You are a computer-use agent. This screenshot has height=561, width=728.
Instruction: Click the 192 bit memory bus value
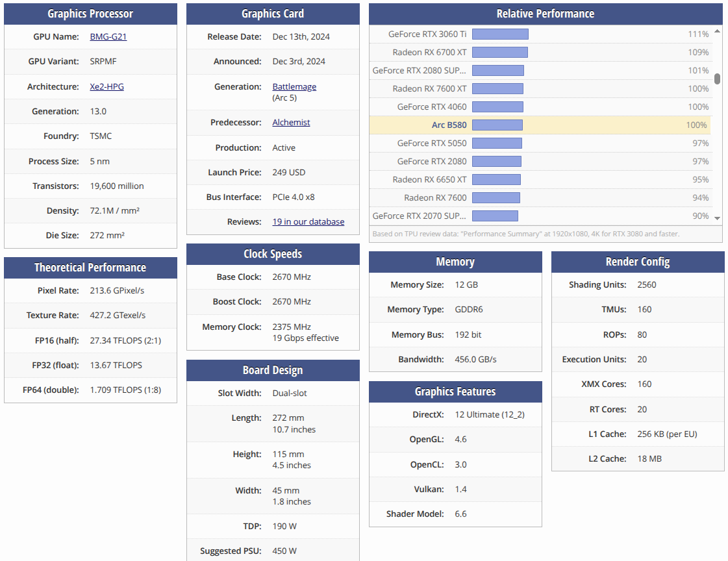pyautogui.click(x=468, y=334)
